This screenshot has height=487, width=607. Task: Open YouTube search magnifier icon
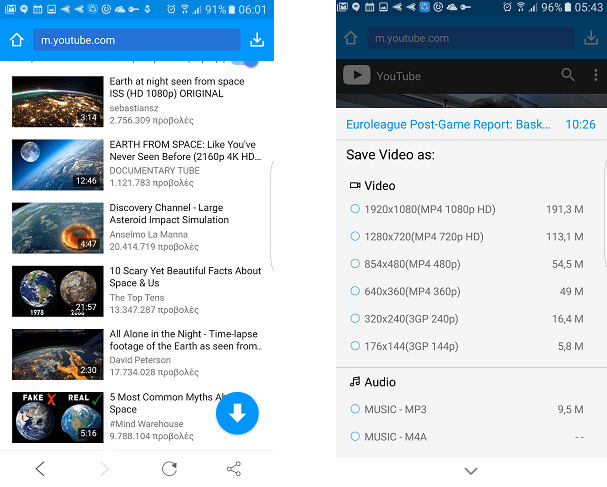[568, 74]
